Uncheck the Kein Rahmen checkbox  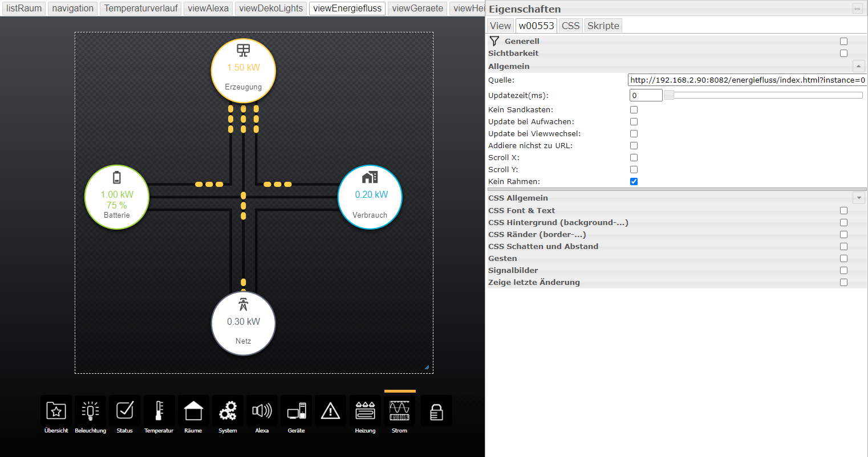pos(634,181)
